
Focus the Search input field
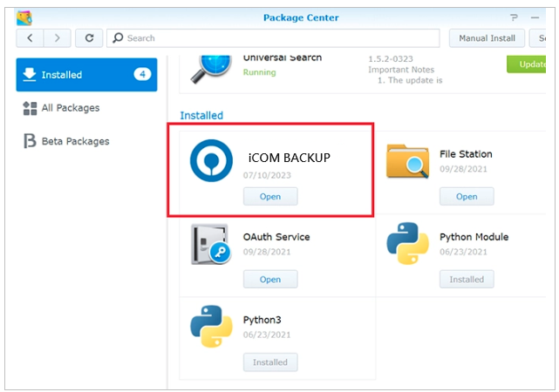tap(273, 38)
